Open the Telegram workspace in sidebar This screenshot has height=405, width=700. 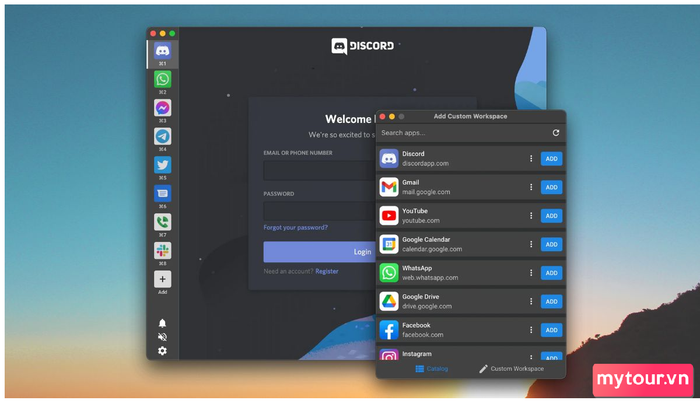162,137
